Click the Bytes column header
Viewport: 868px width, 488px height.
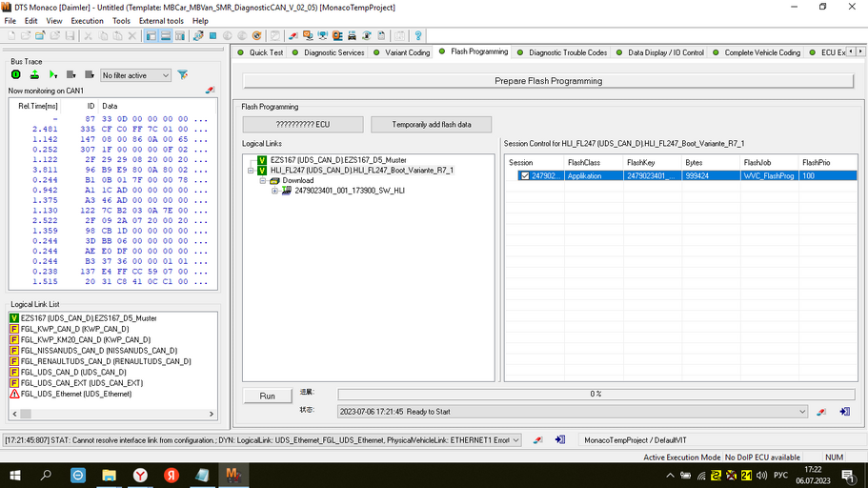coord(710,162)
